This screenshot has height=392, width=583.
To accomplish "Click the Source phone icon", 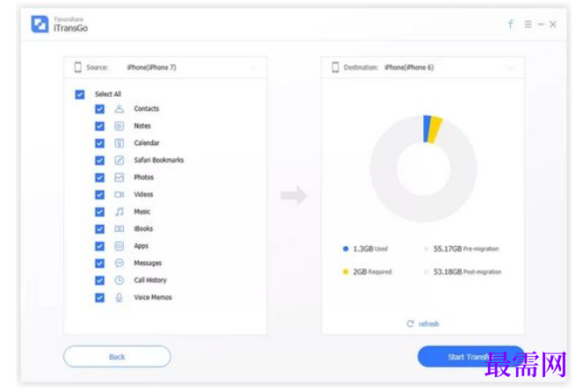I will 77,68.
